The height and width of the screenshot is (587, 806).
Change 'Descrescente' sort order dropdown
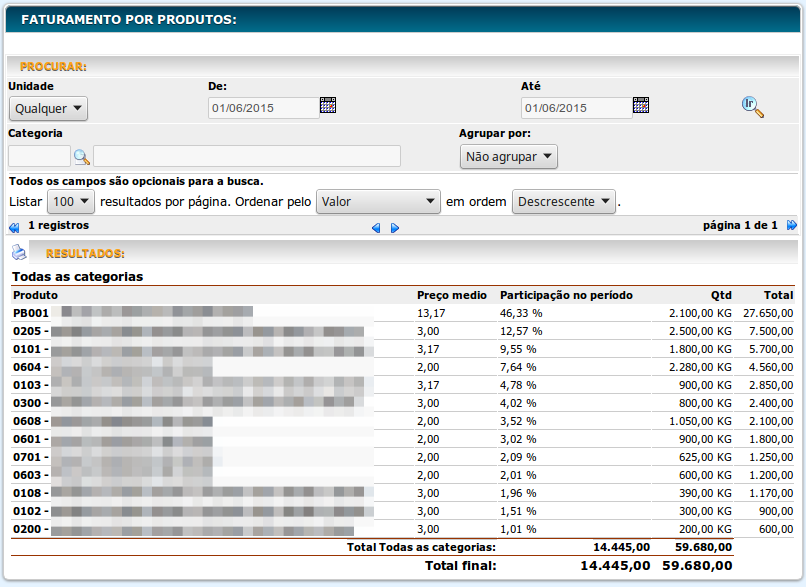tap(564, 202)
